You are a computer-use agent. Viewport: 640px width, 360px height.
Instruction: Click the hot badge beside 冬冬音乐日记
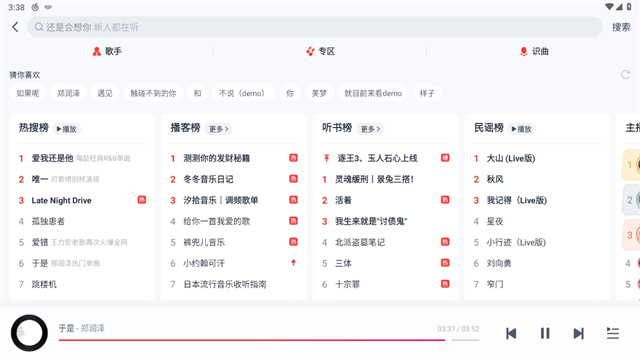(x=293, y=179)
